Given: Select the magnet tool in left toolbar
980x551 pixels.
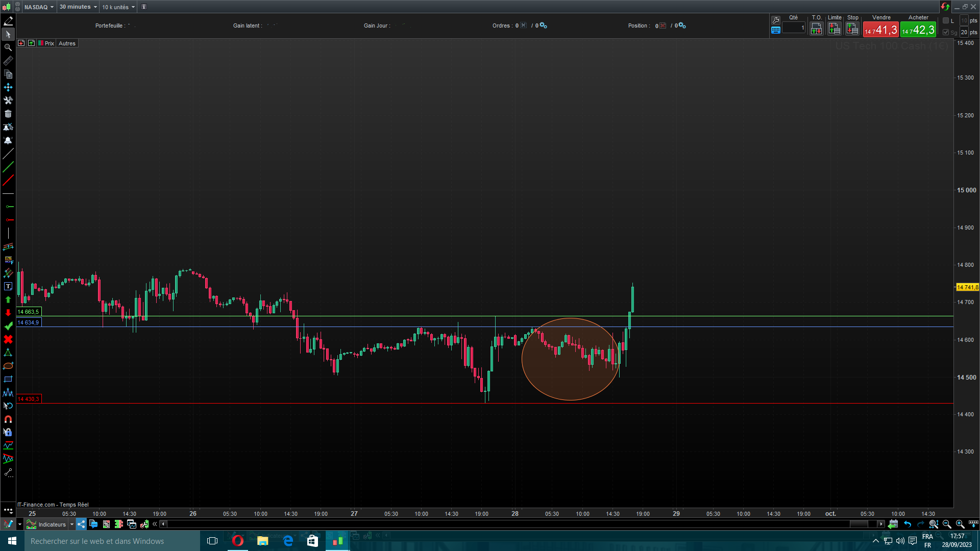Looking at the screenshot, I should point(8,419).
